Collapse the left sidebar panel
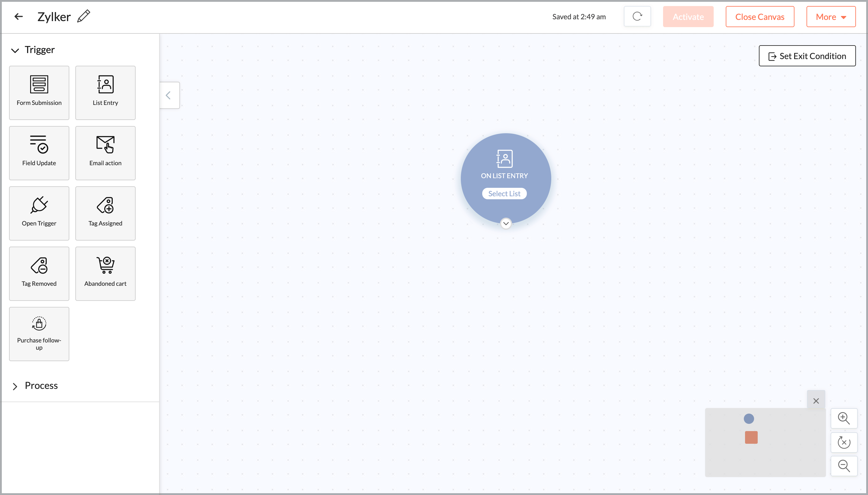Image resolution: width=868 pixels, height=495 pixels. click(168, 95)
